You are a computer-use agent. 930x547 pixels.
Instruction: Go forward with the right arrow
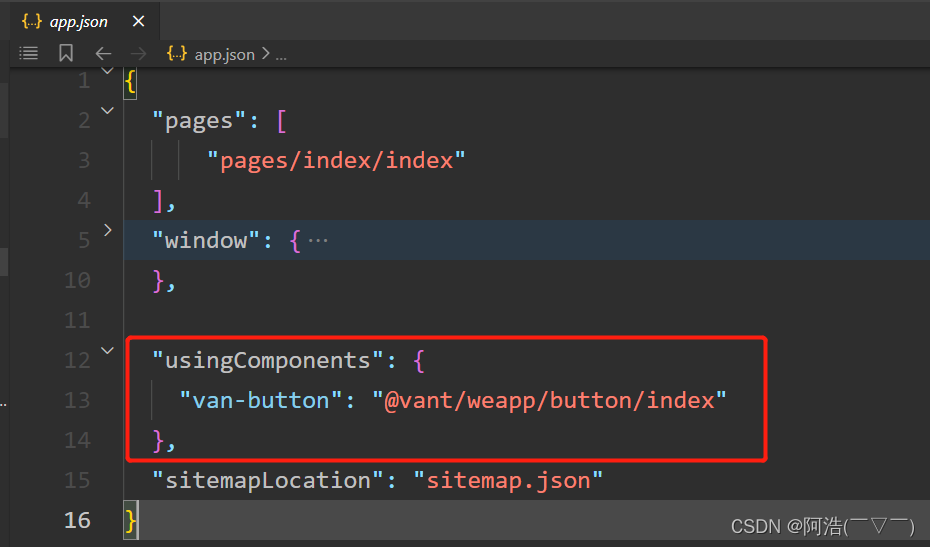point(139,54)
